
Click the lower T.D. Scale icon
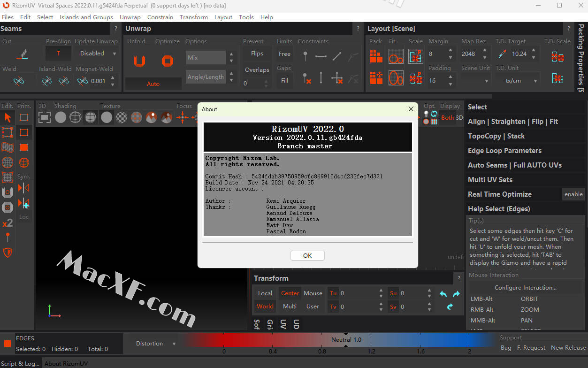click(557, 78)
